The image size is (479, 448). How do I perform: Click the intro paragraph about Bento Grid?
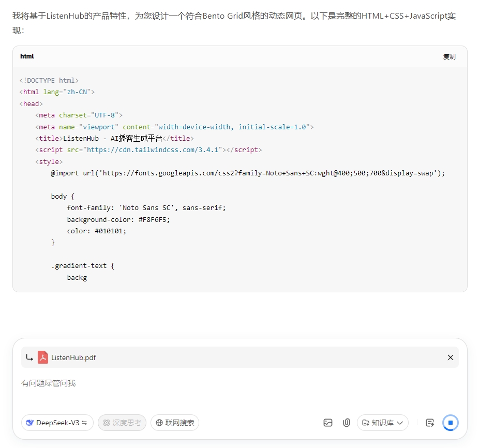coord(234,23)
